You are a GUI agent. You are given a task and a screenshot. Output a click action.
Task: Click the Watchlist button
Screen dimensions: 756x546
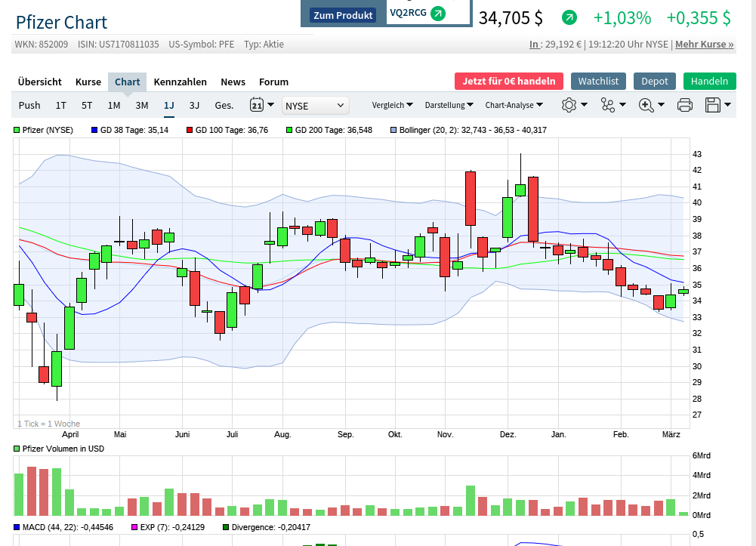pyautogui.click(x=598, y=81)
